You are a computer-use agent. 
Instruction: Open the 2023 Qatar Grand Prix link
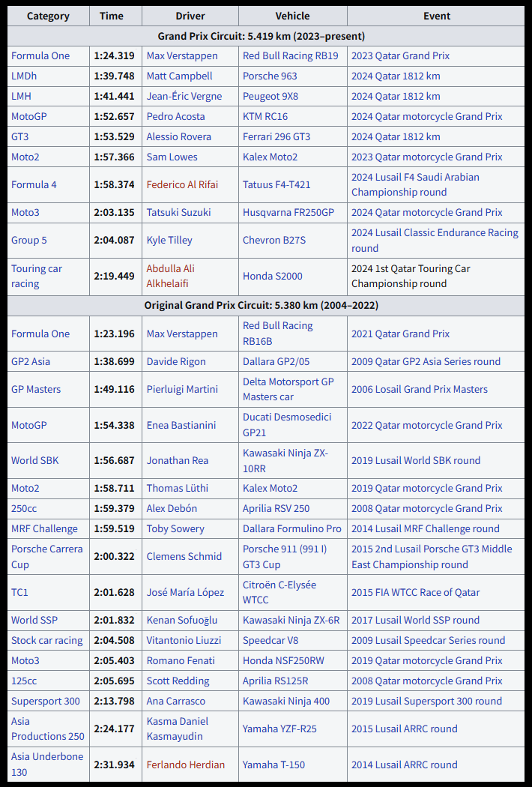tap(401, 55)
